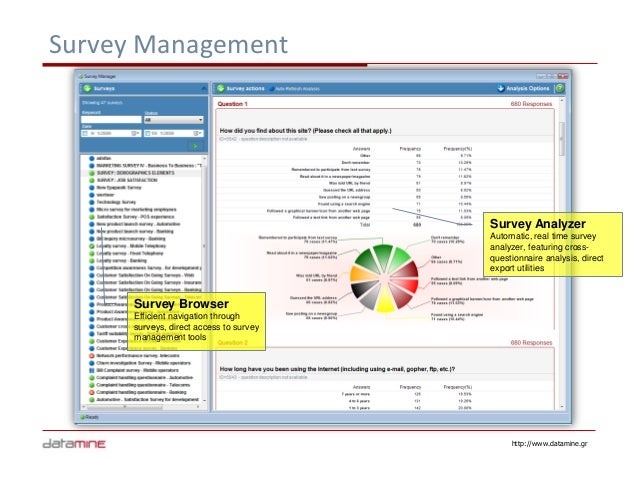Viewport: 638px width, 479px height.
Task: Click the green icon beside Loyalty survey - Fixed Telephony
Action: (x=92, y=254)
